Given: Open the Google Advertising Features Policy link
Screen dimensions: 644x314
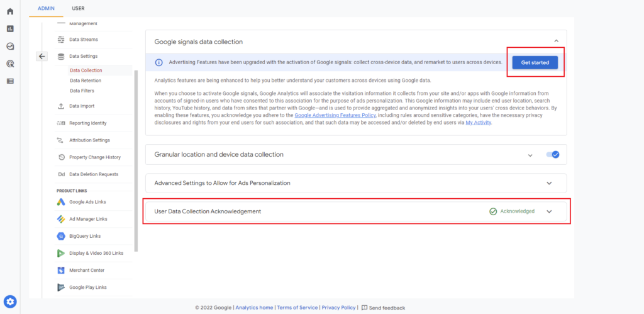Looking at the screenshot, I should tap(335, 116).
